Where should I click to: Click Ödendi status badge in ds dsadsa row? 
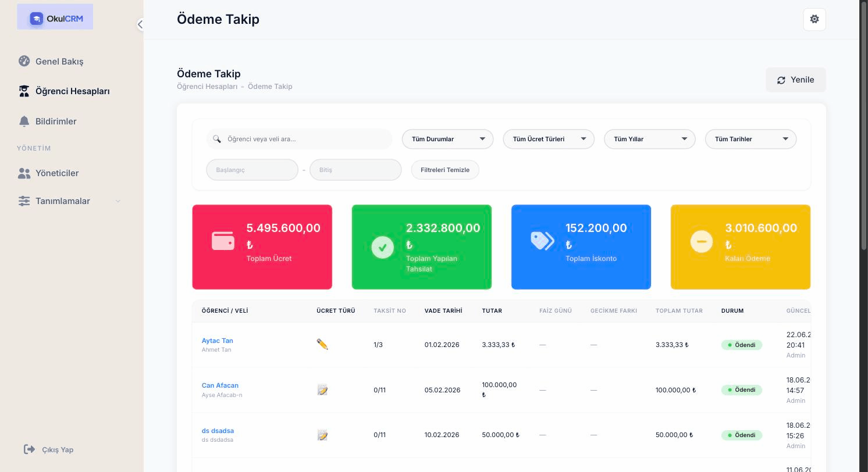point(742,435)
